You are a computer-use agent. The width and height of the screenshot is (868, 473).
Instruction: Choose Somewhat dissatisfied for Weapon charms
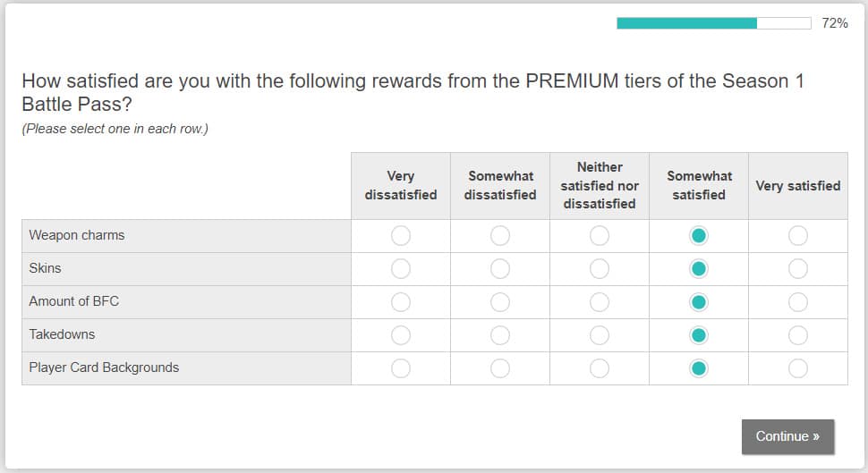click(x=500, y=235)
